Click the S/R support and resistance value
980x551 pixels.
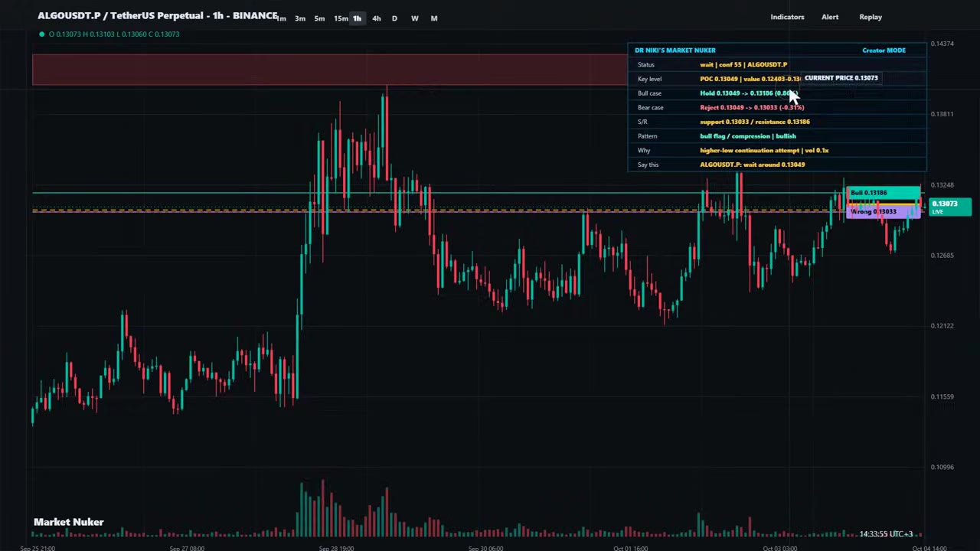755,122
